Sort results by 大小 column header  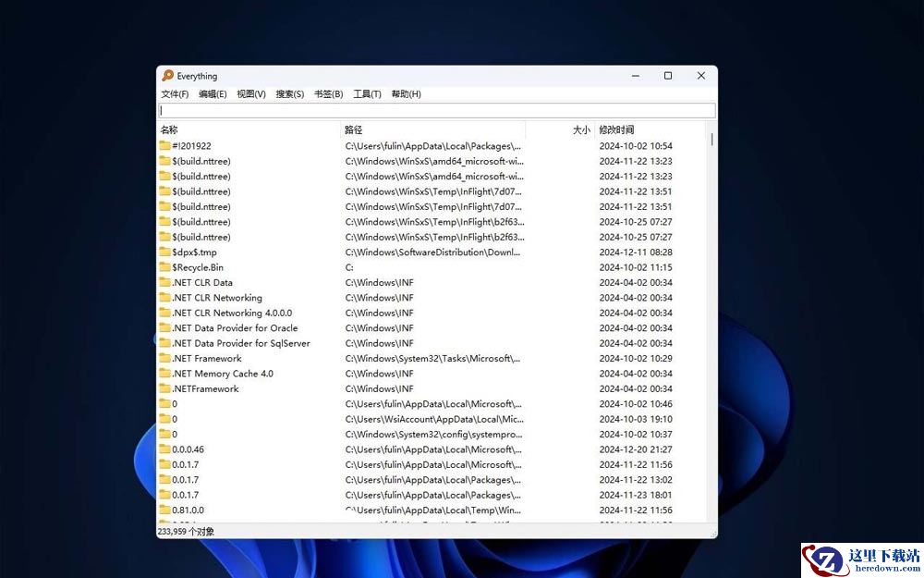560,129
